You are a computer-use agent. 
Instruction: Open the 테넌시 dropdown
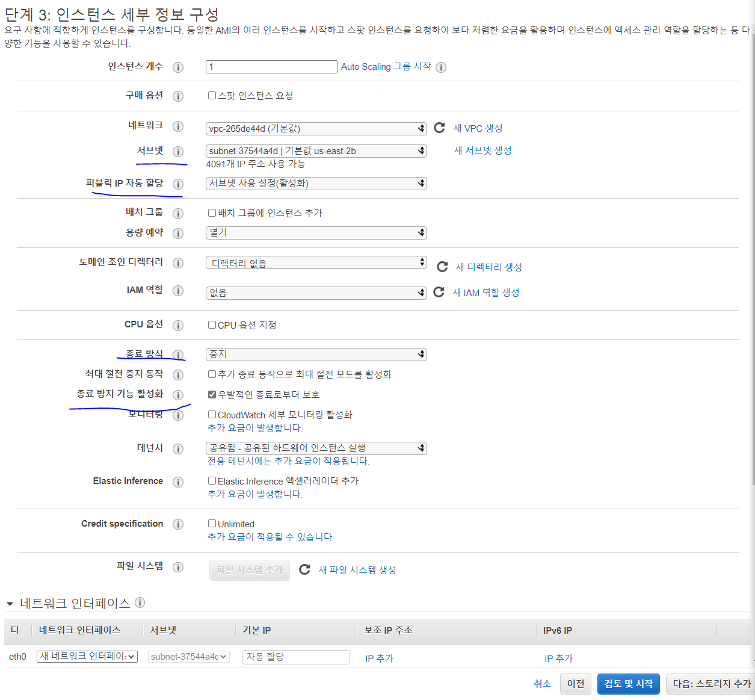(x=316, y=448)
